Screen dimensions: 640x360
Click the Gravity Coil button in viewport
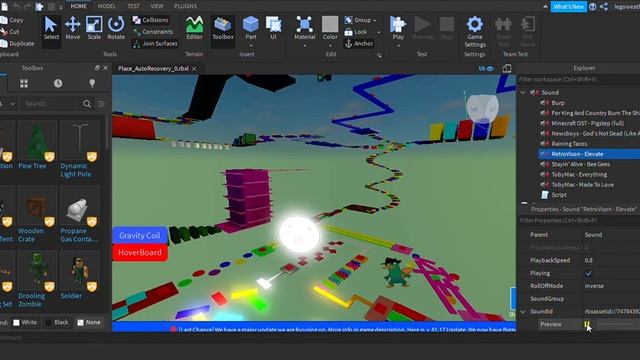[x=140, y=236]
